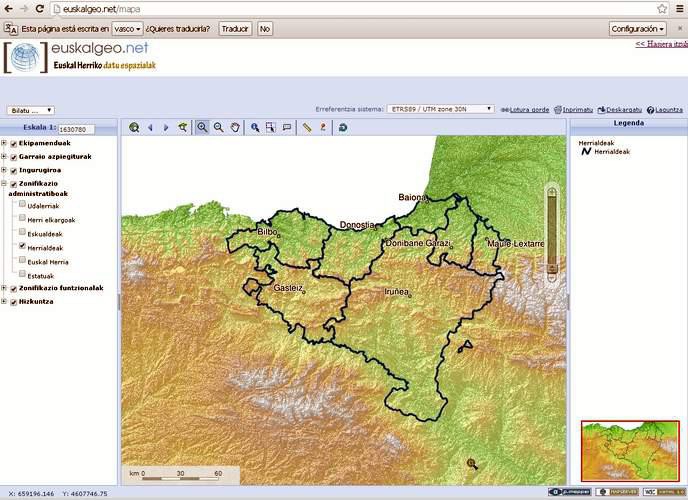Select the zoom out tool

pos(218,127)
